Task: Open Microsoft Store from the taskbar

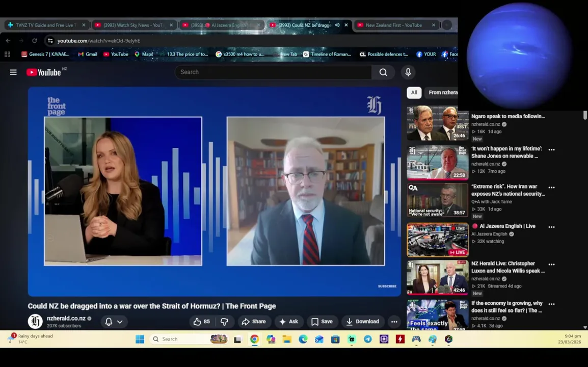Action: pyautogui.click(x=335, y=339)
